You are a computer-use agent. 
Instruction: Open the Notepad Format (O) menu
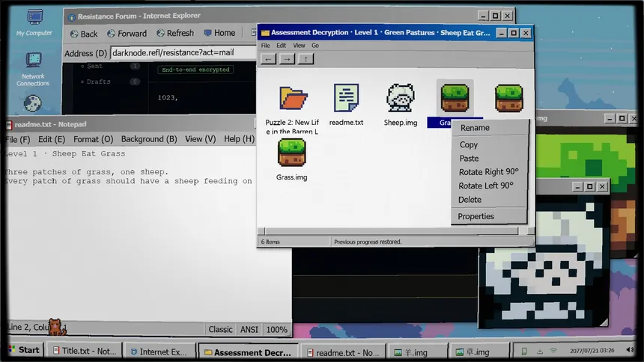94,140
